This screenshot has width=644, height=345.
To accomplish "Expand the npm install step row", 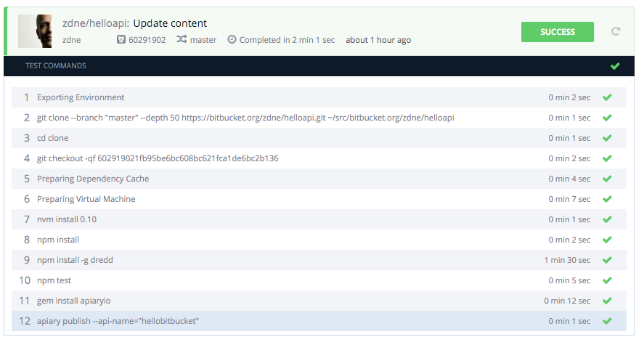I will (x=319, y=240).
